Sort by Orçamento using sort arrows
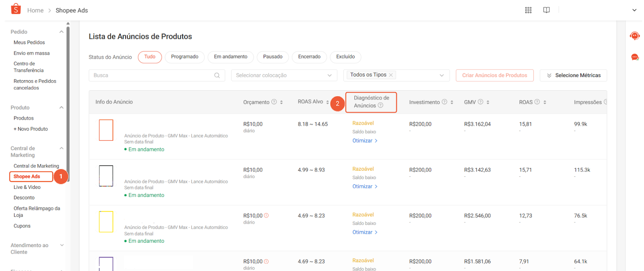 coord(281,102)
